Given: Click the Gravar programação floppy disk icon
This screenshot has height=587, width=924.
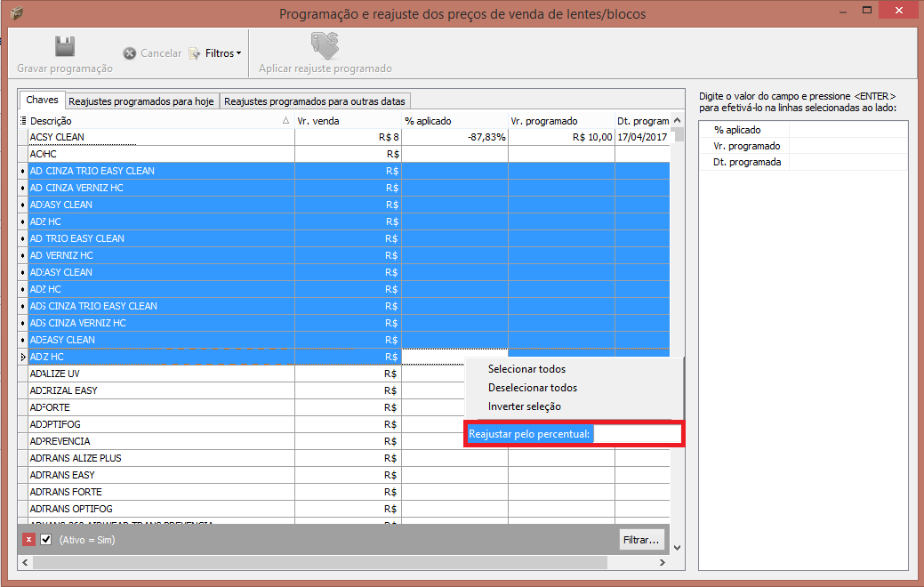Looking at the screenshot, I should pyautogui.click(x=64, y=46).
